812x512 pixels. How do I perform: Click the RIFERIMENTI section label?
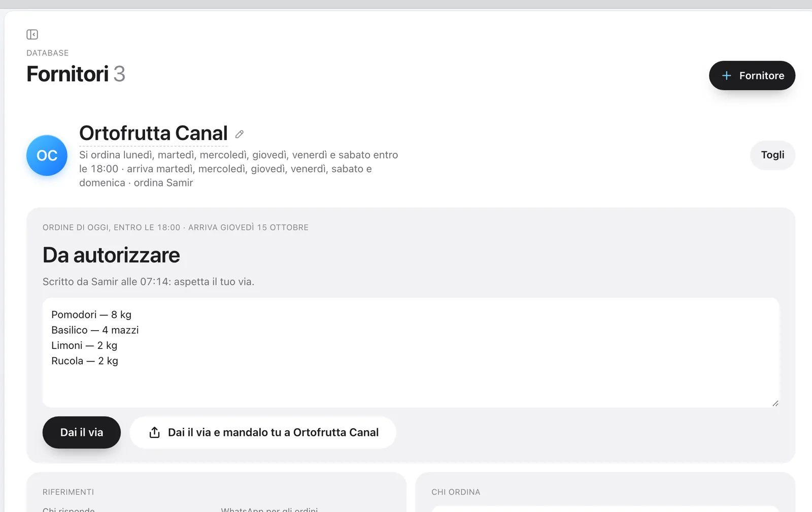click(69, 492)
